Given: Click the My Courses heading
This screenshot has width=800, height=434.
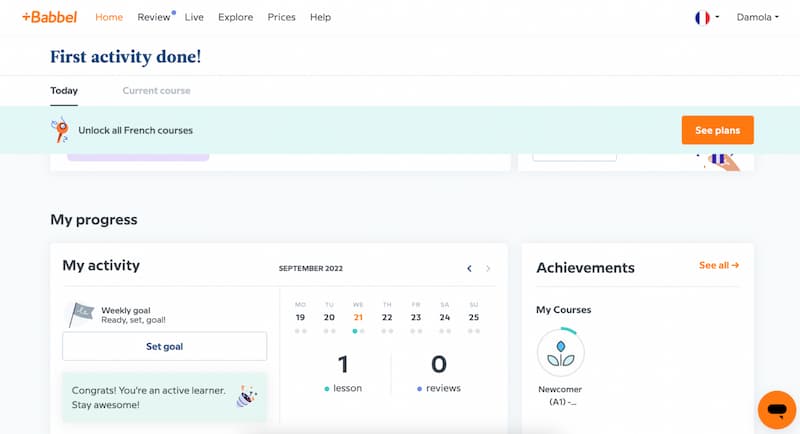Looking at the screenshot, I should 564,310.
